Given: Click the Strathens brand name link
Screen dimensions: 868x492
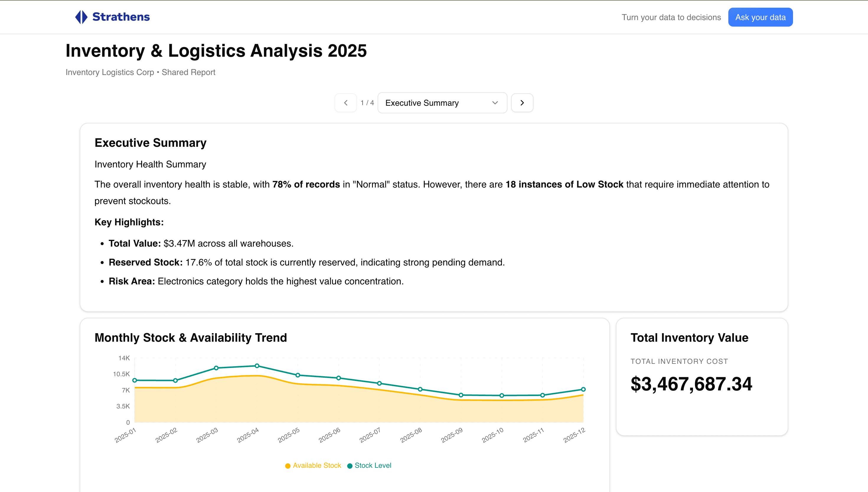Looking at the screenshot, I should click(x=121, y=17).
